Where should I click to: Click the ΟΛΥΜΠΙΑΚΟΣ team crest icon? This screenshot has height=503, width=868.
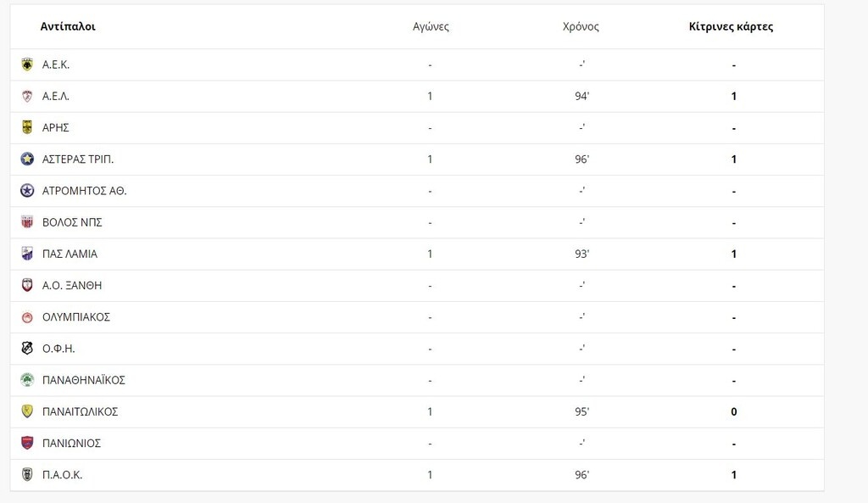[x=27, y=317]
